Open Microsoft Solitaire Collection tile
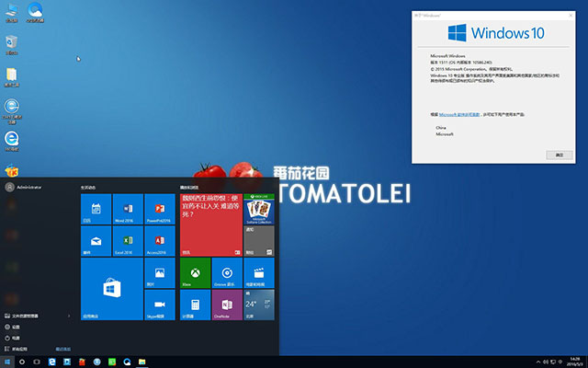The height and width of the screenshot is (368, 588). point(259,209)
